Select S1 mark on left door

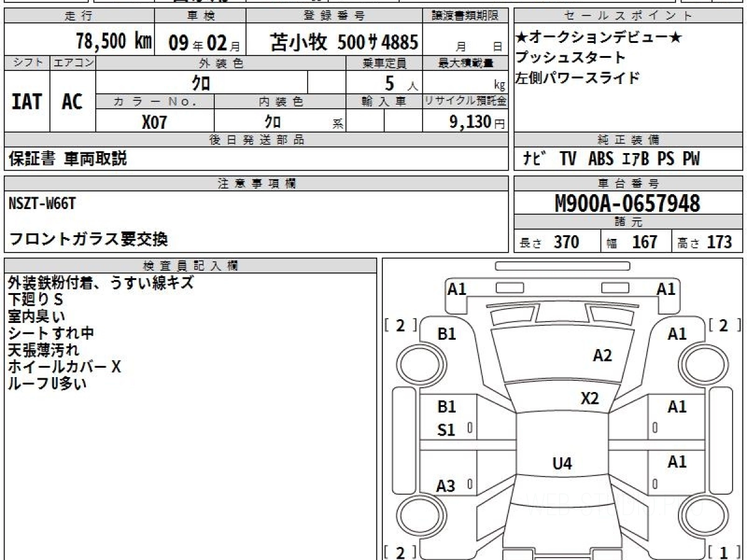[x=446, y=430]
